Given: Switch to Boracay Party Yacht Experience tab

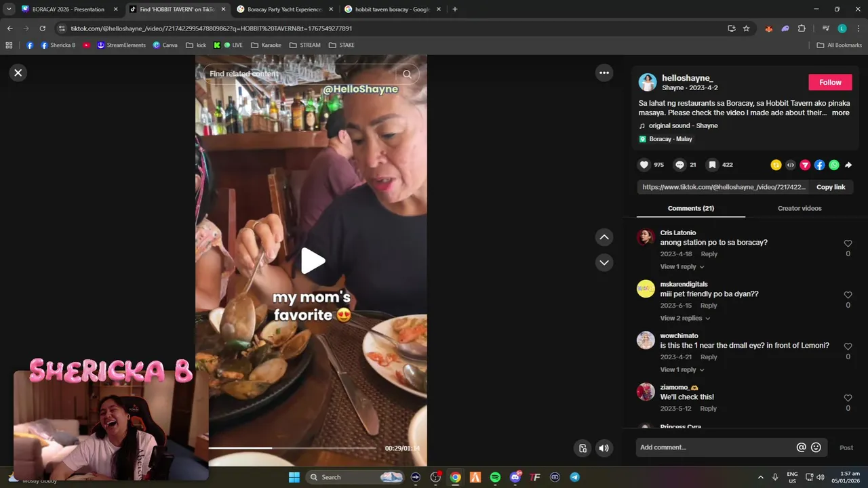Looking at the screenshot, I should (x=285, y=9).
